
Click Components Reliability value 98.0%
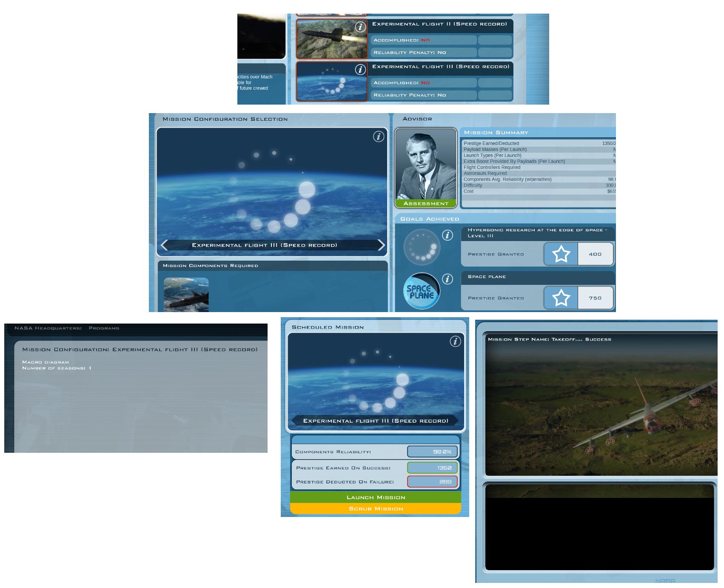(432, 452)
